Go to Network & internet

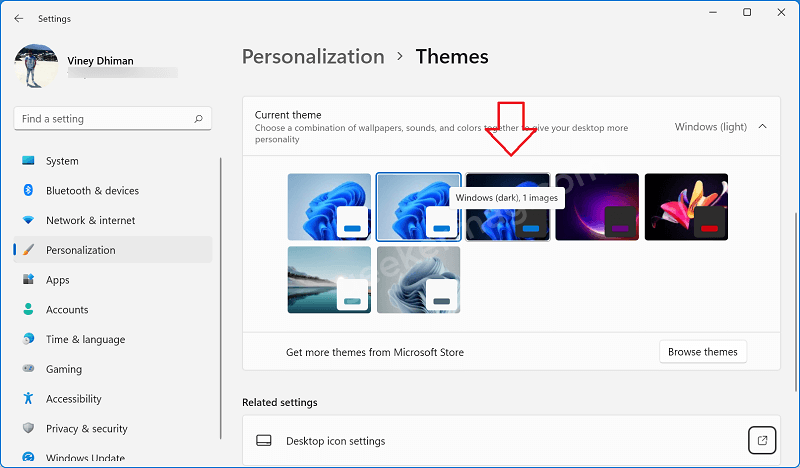[x=113, y=220]
